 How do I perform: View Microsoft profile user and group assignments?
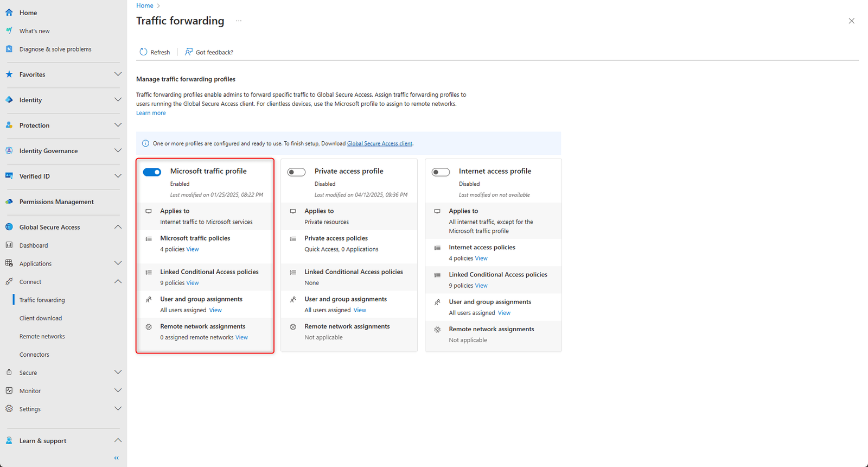[x=215, y=310]
